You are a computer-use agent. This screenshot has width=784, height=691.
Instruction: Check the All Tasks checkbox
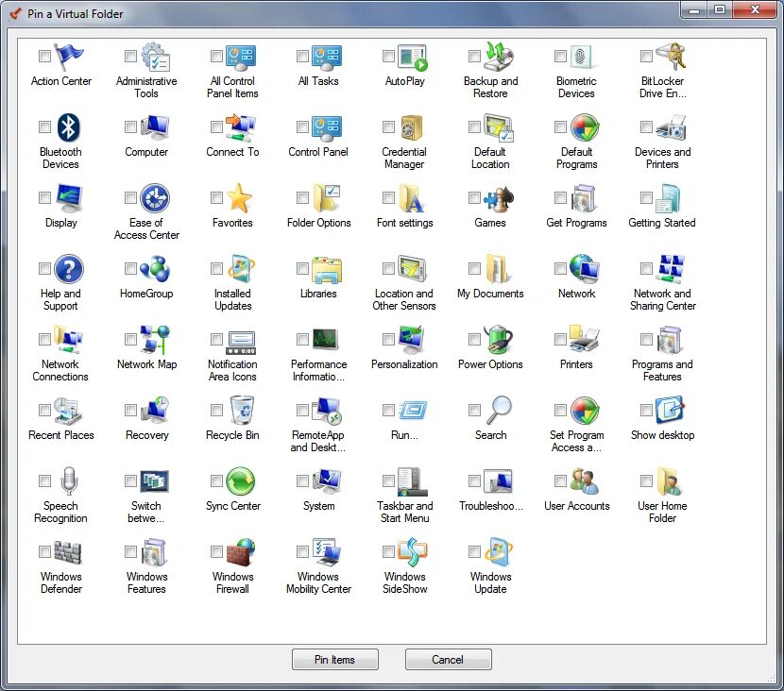[x=302, y=56]
